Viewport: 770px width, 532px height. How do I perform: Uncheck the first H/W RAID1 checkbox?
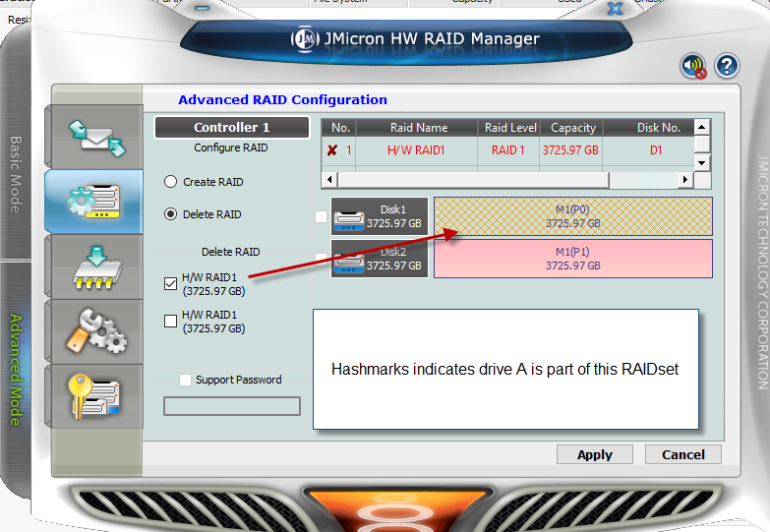coord(170,283)
